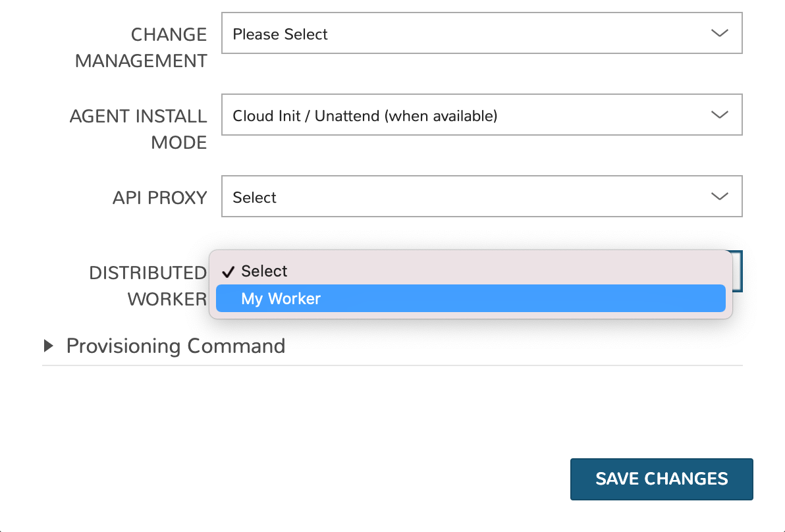The image size is (785, 532).
Task: Click the Change Management chevron arrow
Action: 719,34
